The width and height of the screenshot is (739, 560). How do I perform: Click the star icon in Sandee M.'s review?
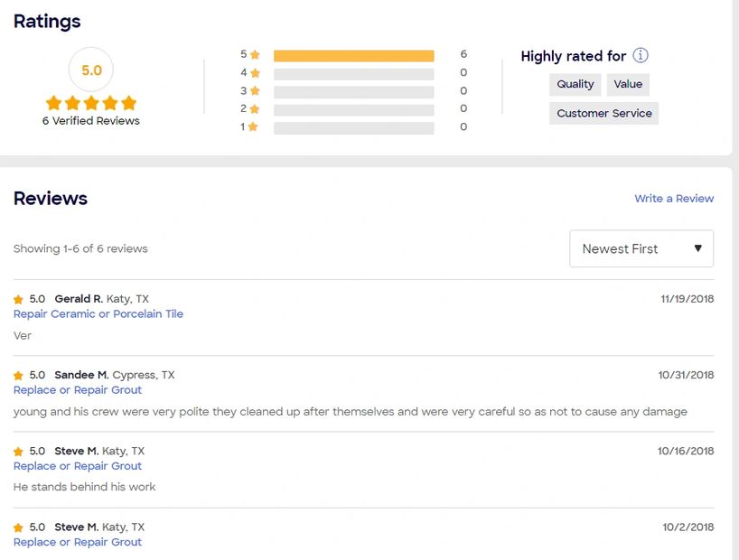18,375
